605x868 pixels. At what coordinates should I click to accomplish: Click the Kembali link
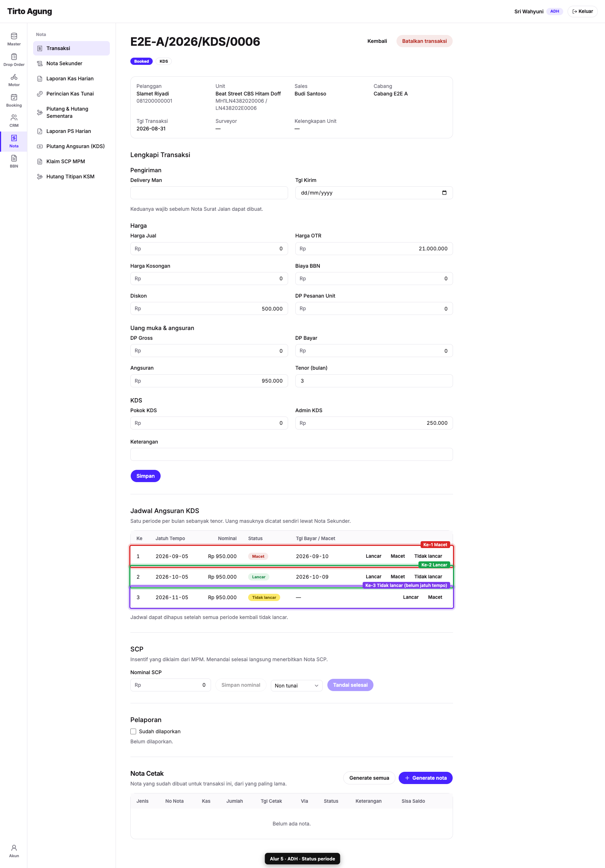pos(377,41)
